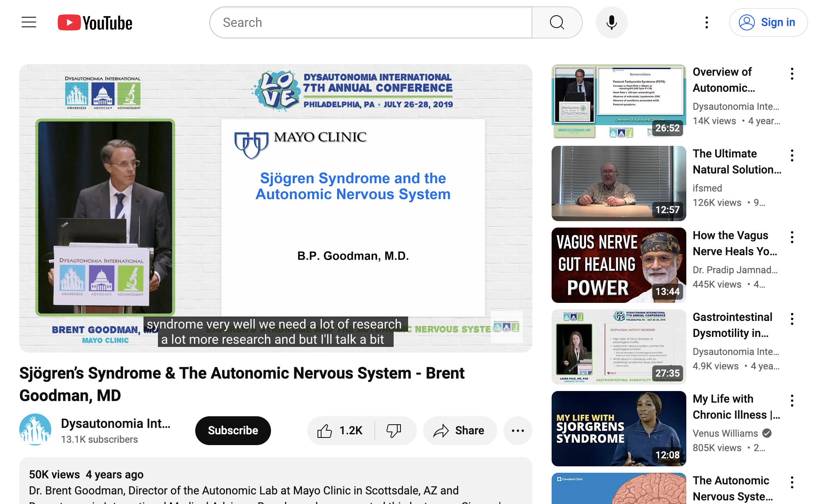This screenshot has width=821, height=504.
Task: Open The Ultimate Natural Solution thumbnail
Action: (619, 183)
